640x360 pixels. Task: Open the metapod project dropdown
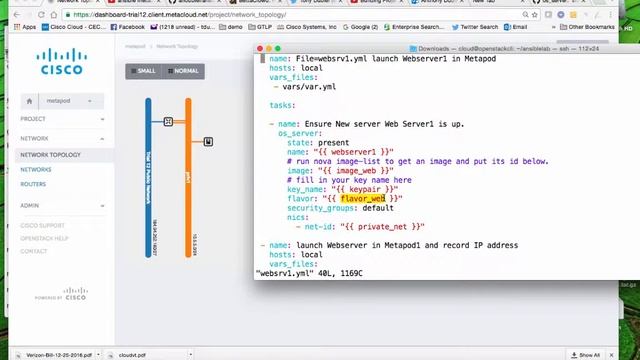click(71, 101)
